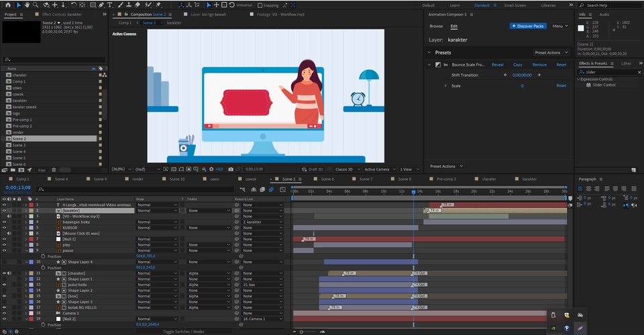This screenshot has width=644, height=335.
Task: Open the Preset Actions dropdown beside Presets
Action: (x=551, y=52)
